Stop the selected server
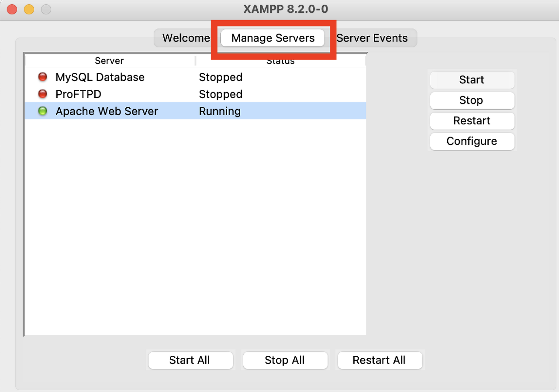Image resolution: width=559 pixels, height=392 pixels. point(472,100)
